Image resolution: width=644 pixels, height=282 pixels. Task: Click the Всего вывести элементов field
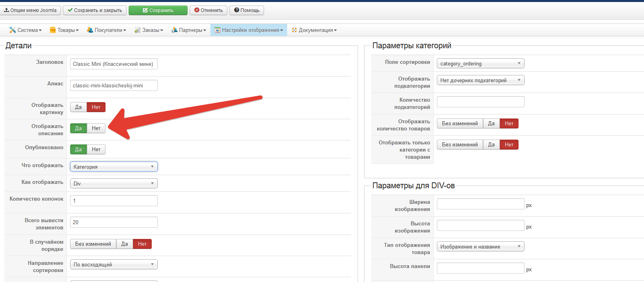(x=114, y=222)
